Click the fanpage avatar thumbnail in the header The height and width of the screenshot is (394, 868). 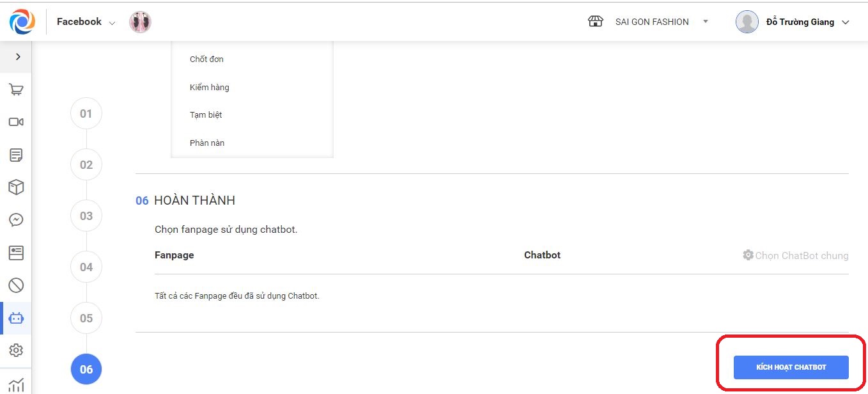140,22
